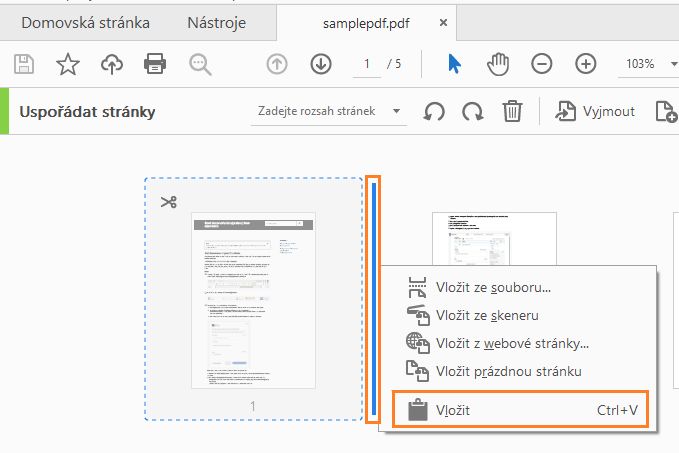
Task: Choose Vložit Ctrl+V paste entry
Action: pyautogui.click(x=521, y=410)
